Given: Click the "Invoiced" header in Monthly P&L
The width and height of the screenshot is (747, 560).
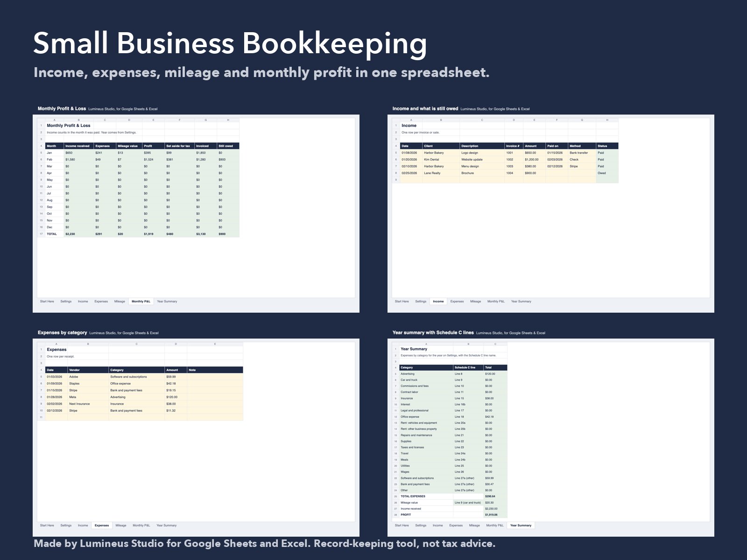Looking at the screenshot, I should click(x=205, y=146).
